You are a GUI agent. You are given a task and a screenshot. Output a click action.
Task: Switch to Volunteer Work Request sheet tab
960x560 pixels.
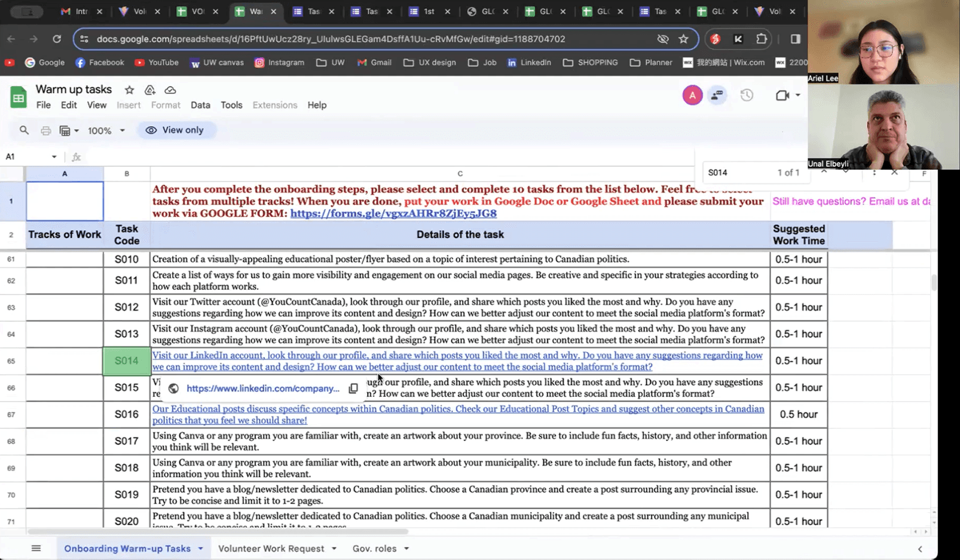pos(271,549)
